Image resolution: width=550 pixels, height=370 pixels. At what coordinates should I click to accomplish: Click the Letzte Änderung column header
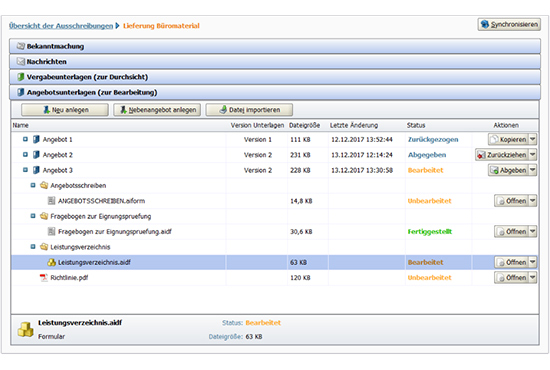click(354, 125)
